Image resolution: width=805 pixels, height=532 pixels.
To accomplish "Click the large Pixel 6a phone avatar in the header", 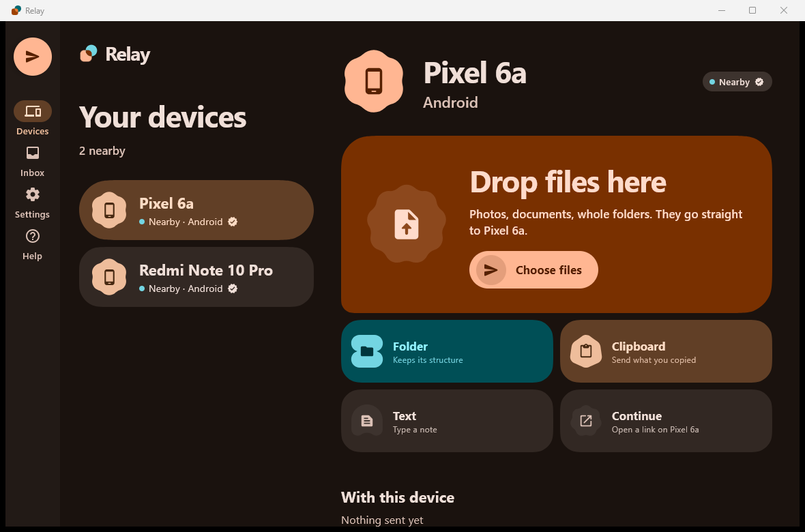I will coord(374,81).
